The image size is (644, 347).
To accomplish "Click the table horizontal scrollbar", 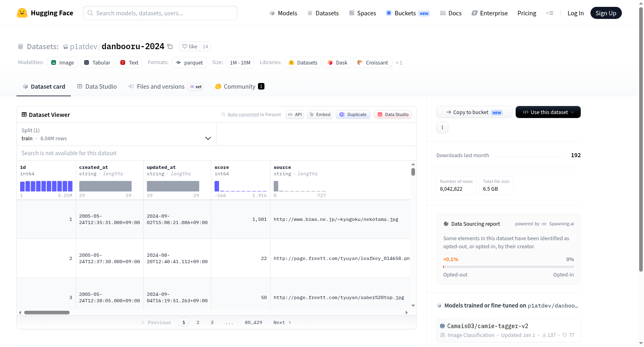I will (x=47, y=312).
